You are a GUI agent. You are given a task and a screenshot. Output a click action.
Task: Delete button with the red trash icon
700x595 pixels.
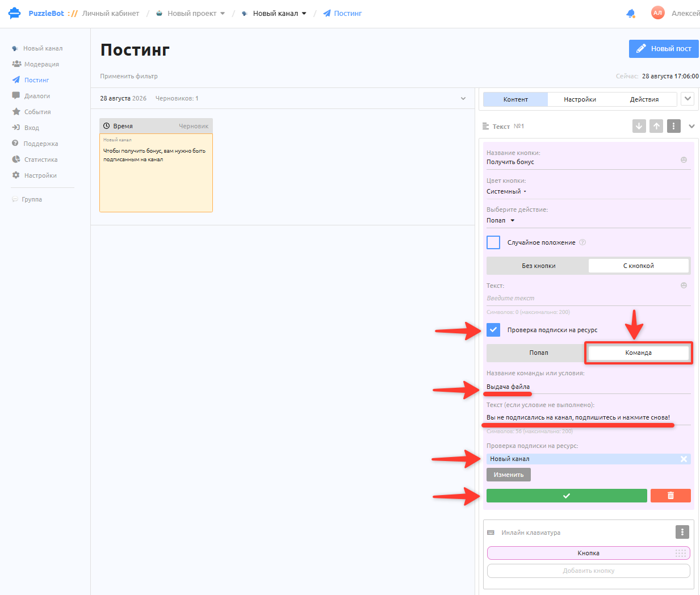(x=670, y=496)
